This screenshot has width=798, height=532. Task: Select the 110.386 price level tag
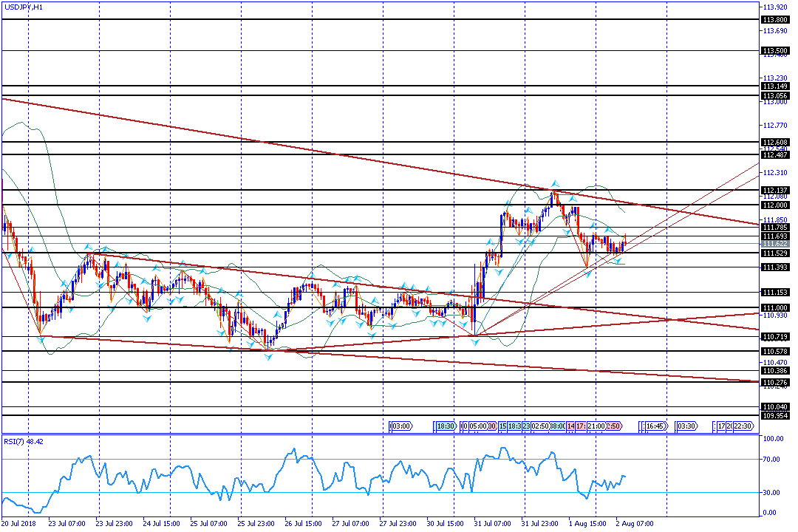pos(775,371)
